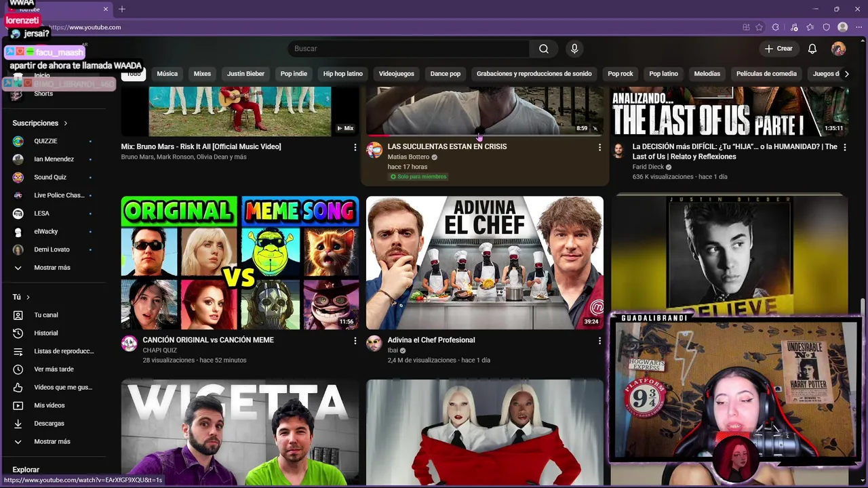The image size is (868, 488).
Task: Open a new browser tab
Action: point(122,9)
